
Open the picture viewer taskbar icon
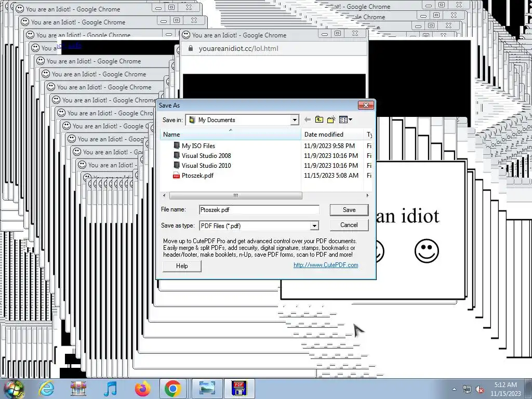(x=207, y=389)
